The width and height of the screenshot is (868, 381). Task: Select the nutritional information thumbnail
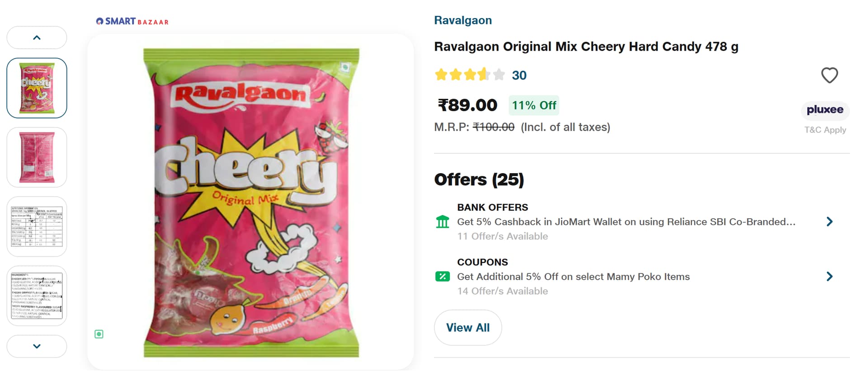(37, 226)
